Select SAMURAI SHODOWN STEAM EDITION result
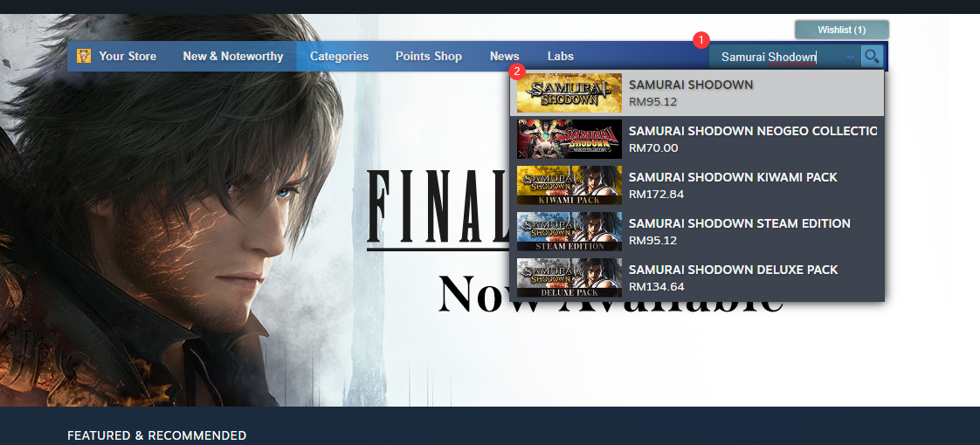Screen dimensions: 980x445 [x=697, y=231]
